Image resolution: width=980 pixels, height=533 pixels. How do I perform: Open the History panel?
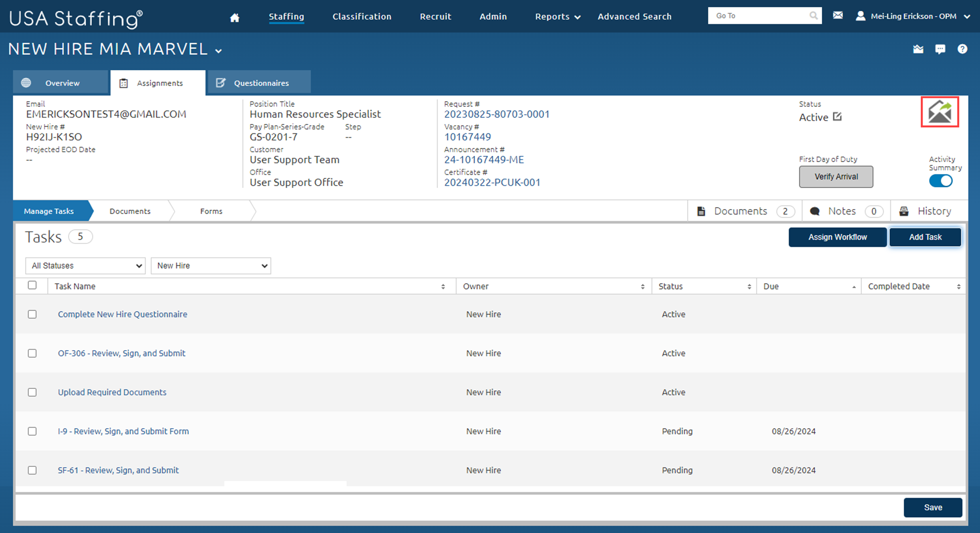pos(929,211)
